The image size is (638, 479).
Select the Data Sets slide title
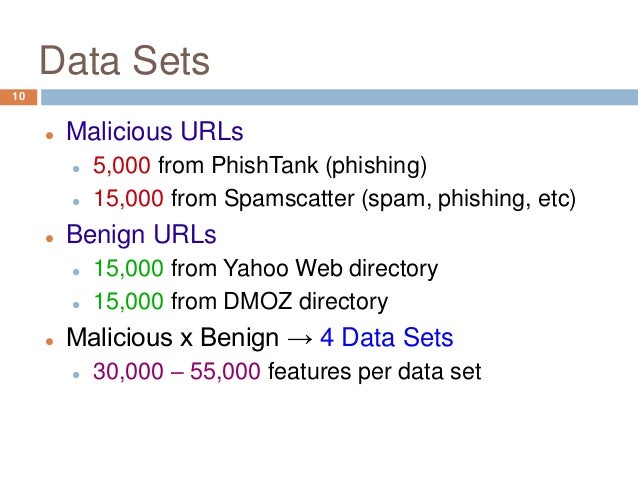(124, 62)
